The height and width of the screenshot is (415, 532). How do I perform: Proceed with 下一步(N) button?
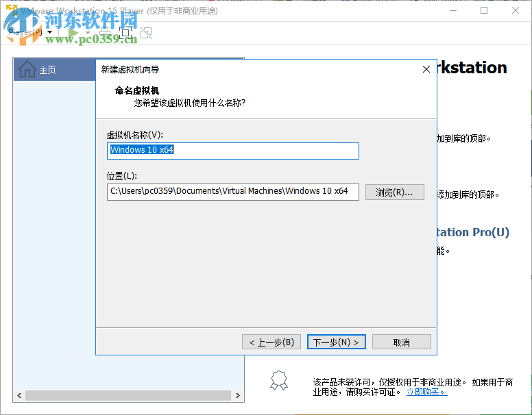pos(336,342)
